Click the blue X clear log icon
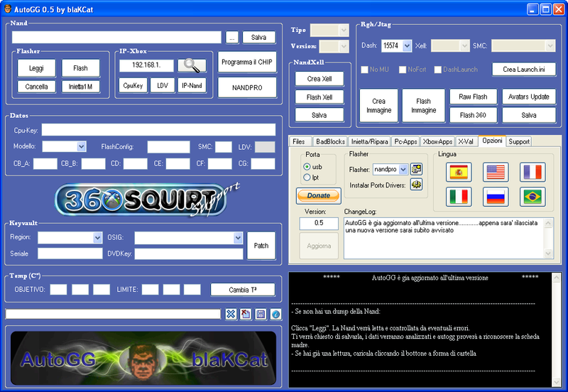Viewport: 568px width, 392px height. 231,314
